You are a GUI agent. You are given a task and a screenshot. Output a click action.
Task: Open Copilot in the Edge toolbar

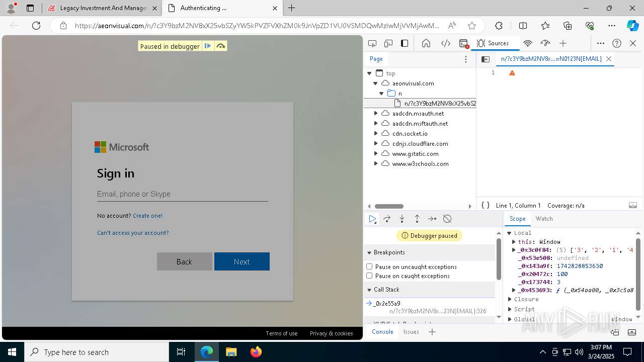coord(632,26)
